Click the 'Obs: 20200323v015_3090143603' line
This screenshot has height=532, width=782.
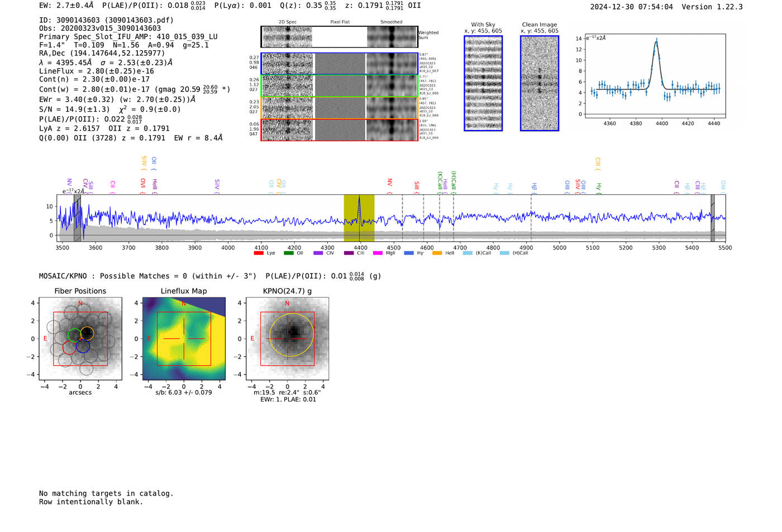100,28
